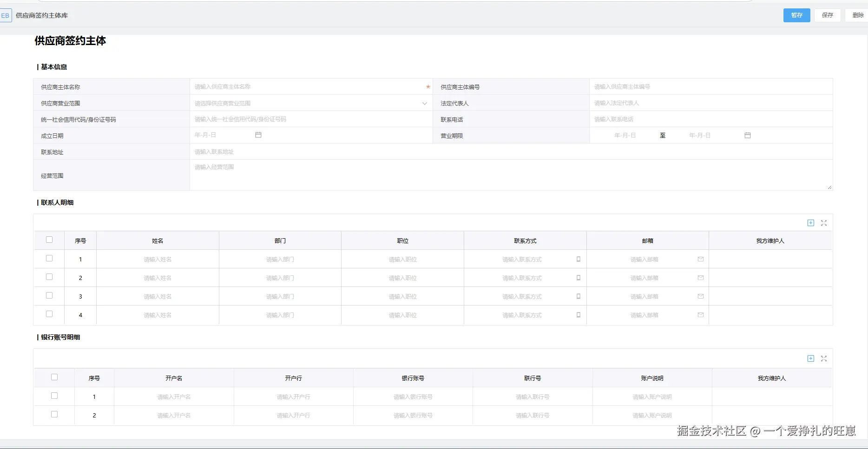
Task: Click the 暂存 button
Action: click(x=797, y=15)
